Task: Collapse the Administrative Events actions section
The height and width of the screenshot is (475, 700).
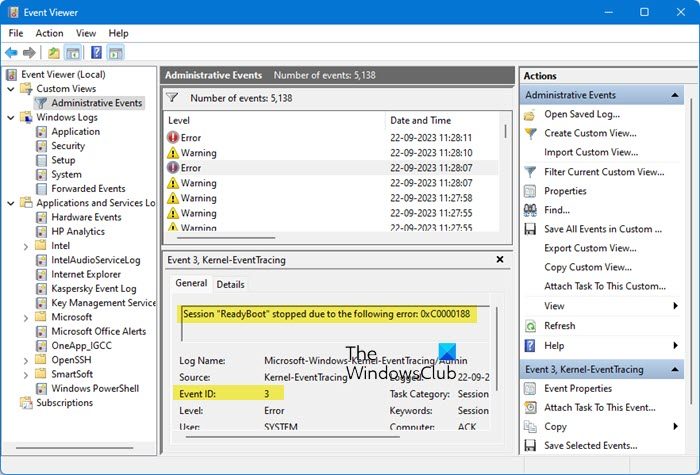Action: (675, 95)
